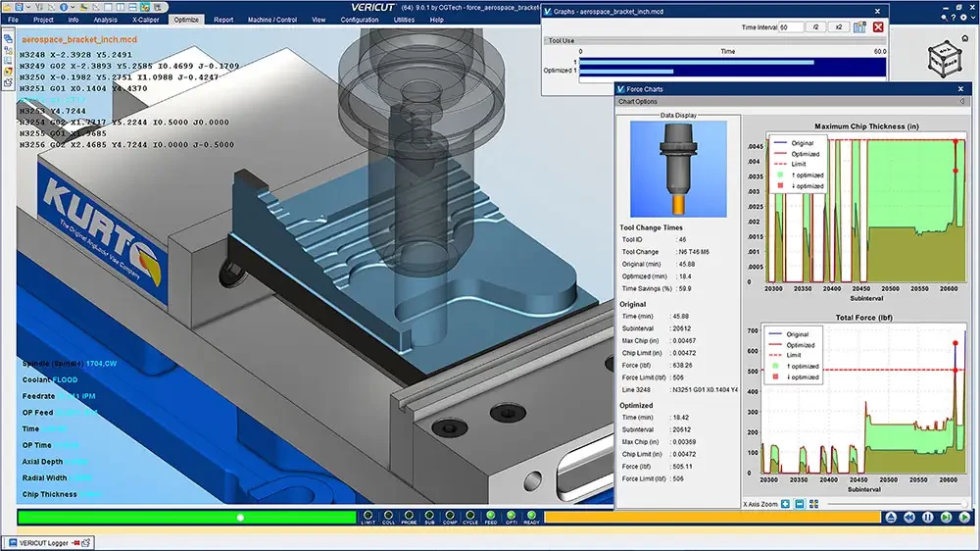Click the Save project icon
Screen dimensions: 980x551
point(20,8)
